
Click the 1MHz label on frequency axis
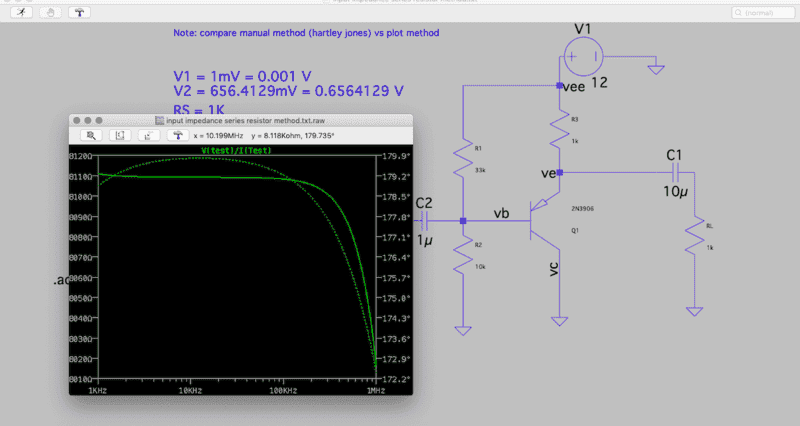click(x=376, y=391)
